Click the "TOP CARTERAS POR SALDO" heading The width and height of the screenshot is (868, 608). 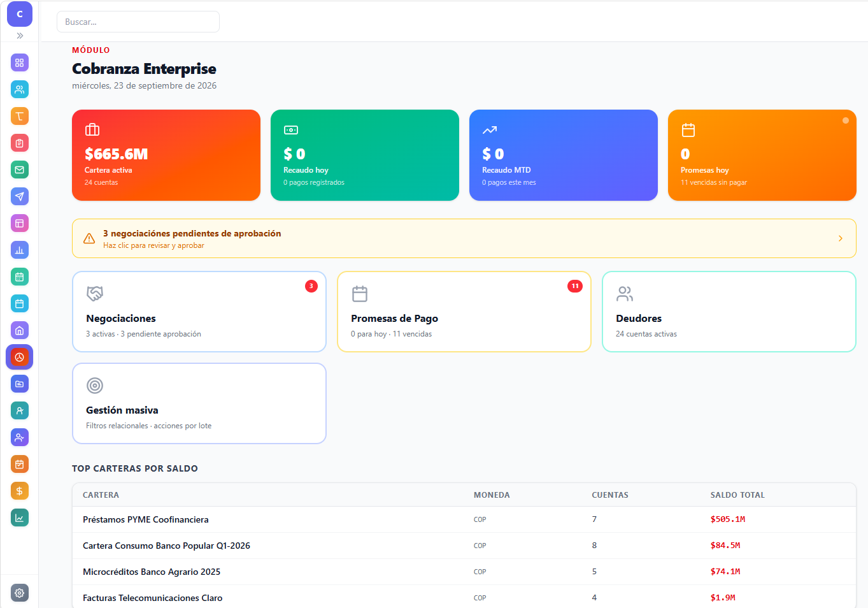tap(135, 468)
